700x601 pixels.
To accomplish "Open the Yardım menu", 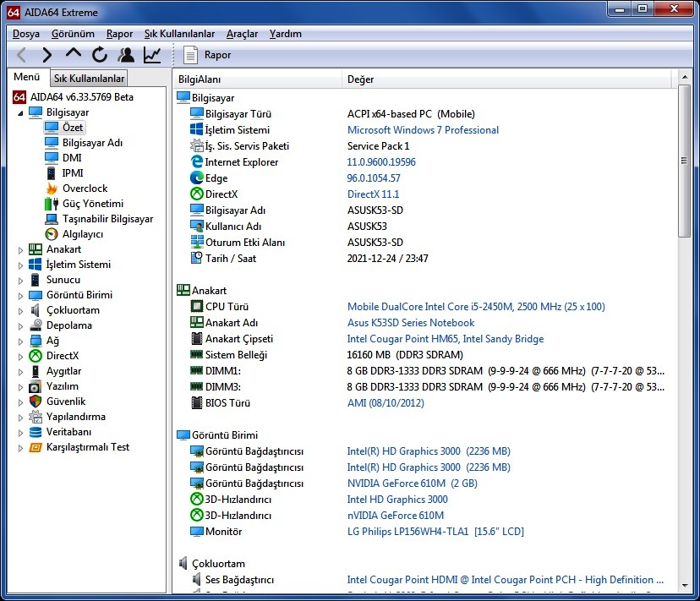I will pos(285,34).
